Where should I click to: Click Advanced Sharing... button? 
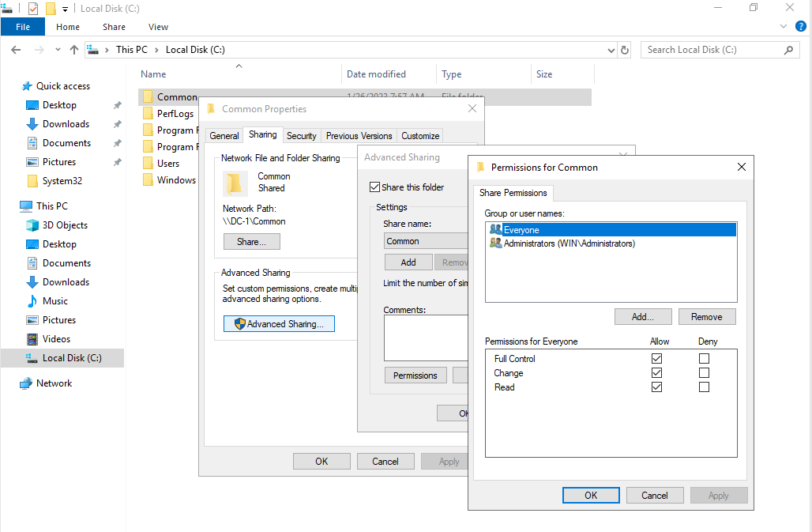coord(279,324)
